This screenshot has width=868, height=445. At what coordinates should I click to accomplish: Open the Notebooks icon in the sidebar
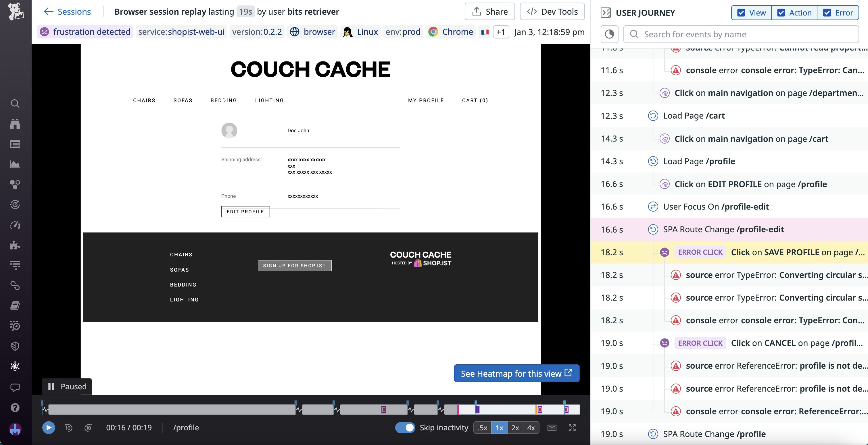[x=15, y=306]
